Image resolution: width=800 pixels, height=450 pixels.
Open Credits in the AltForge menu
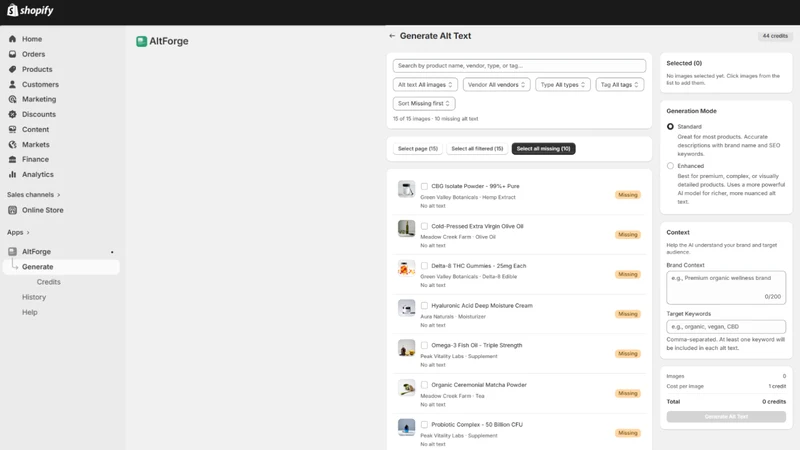[48, 282]
